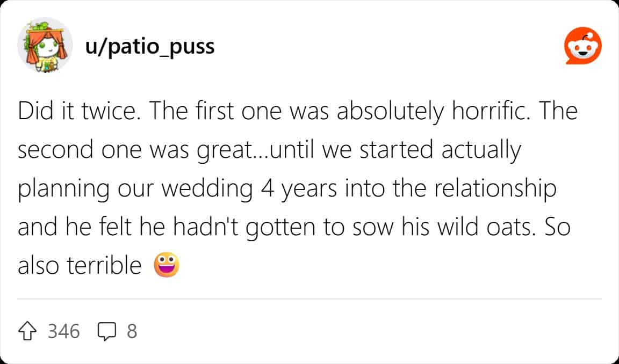The width and height of the screenshot is (619, 364).
Task: Click the divider line above vote counts
Action: [x=309, y=299]
